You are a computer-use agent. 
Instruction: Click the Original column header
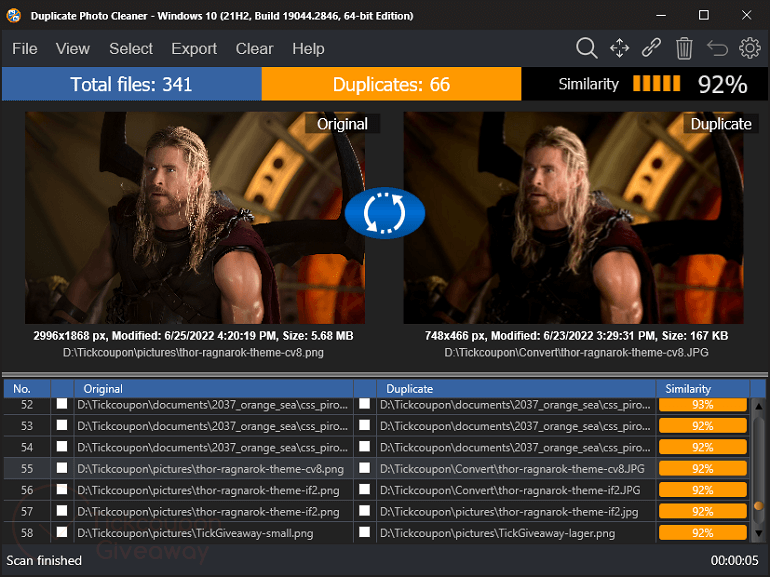(214, 389)
